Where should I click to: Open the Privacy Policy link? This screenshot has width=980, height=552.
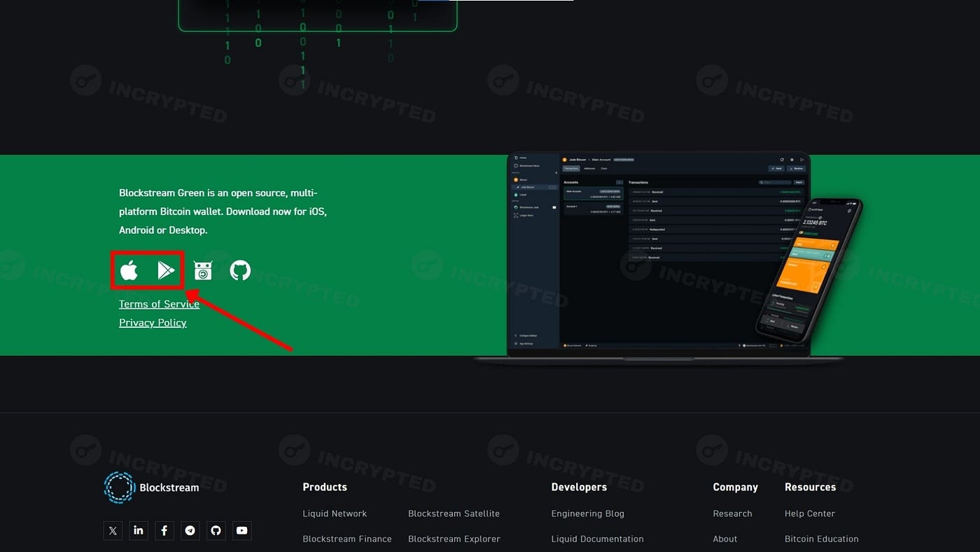153,323
